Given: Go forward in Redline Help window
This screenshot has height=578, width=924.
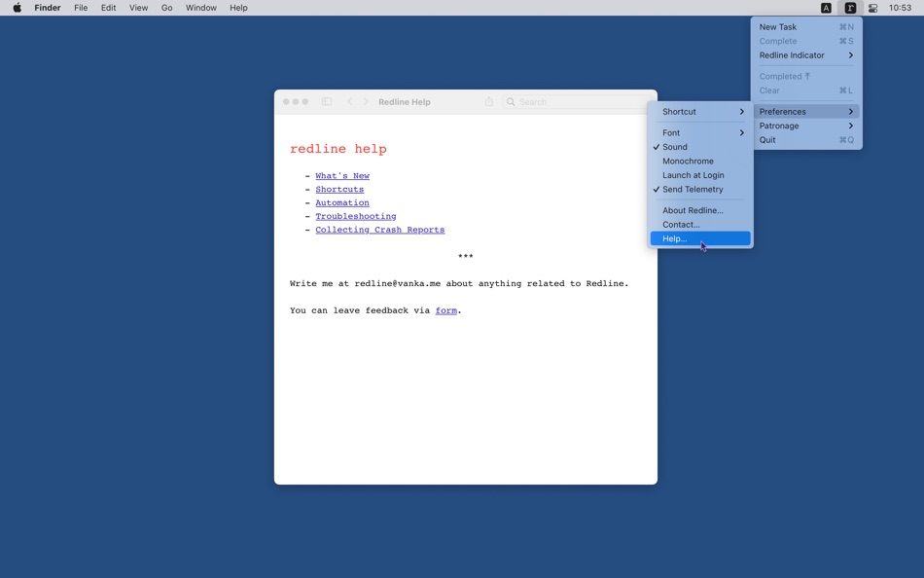Looking at the screenshot, I should click(x=366, y=101).
